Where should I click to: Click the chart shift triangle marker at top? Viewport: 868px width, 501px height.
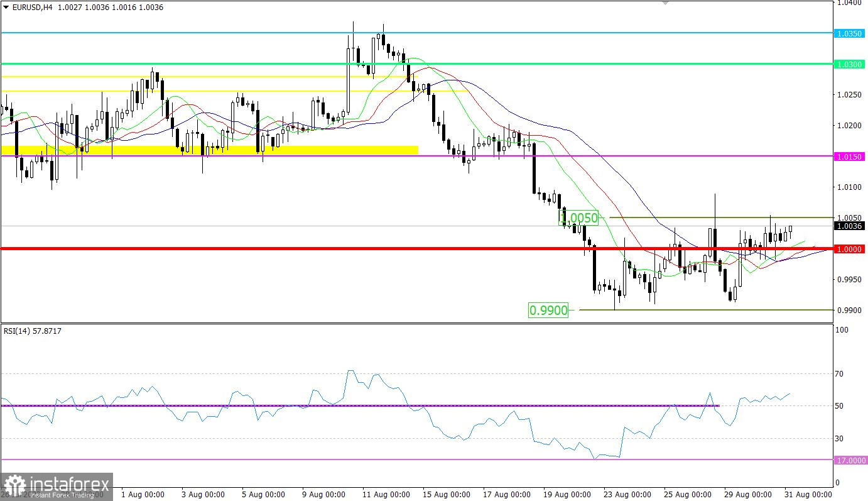(x=665, y=3)
